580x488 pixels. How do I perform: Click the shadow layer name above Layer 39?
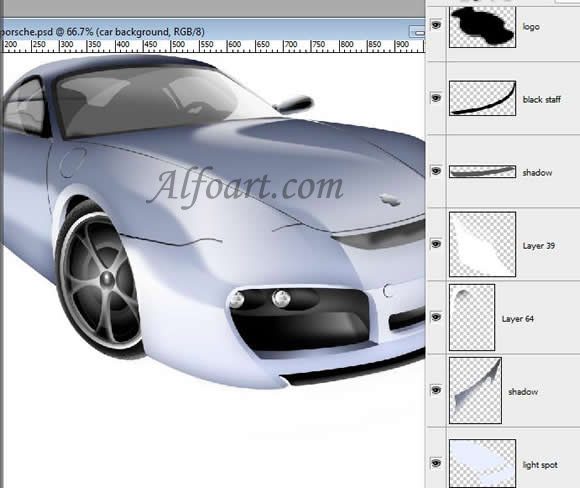(537, 172)
